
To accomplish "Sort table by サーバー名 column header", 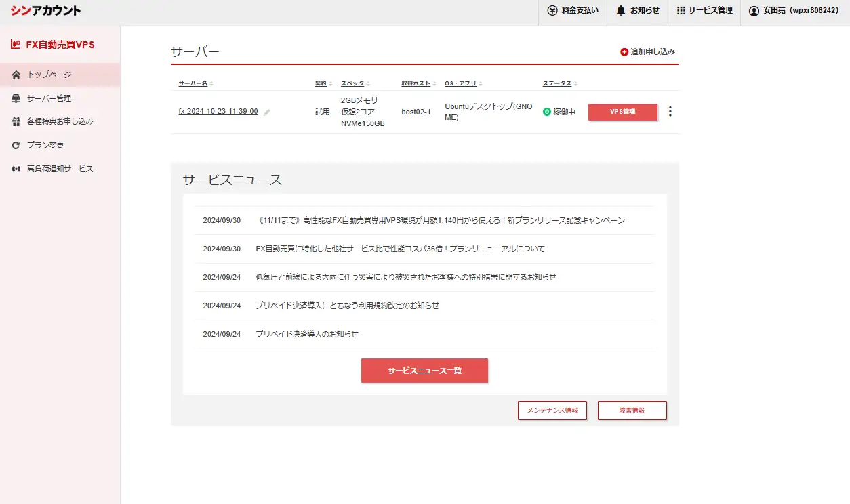I will click(193, 83).
